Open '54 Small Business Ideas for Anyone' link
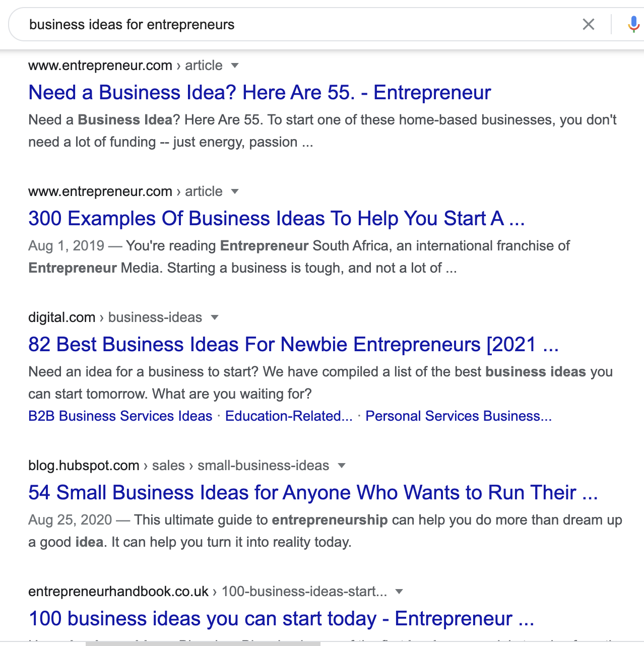This screenshot has height=646, width=644. (x=313, y=493)
